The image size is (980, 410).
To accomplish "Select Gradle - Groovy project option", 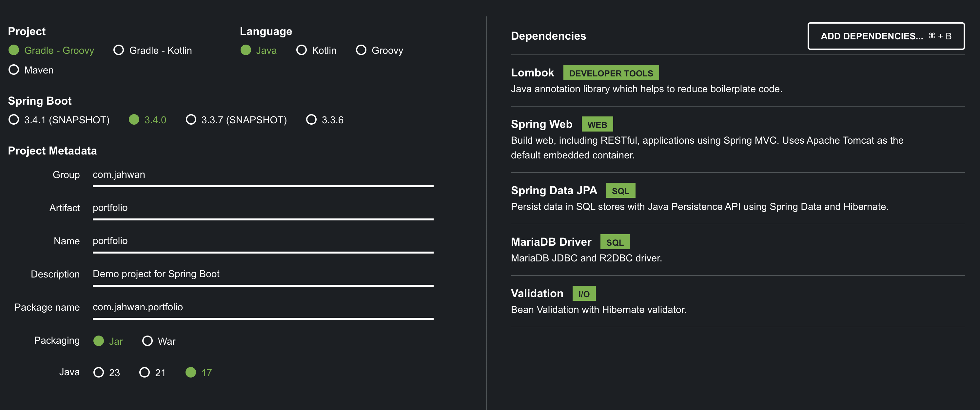I will [x=14, y=50].
